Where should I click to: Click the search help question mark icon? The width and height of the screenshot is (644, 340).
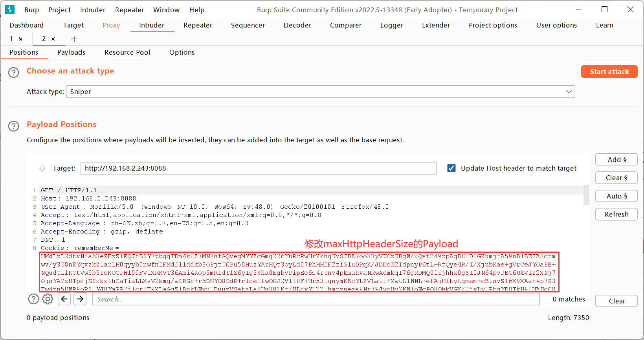click(x=33, y=299)
